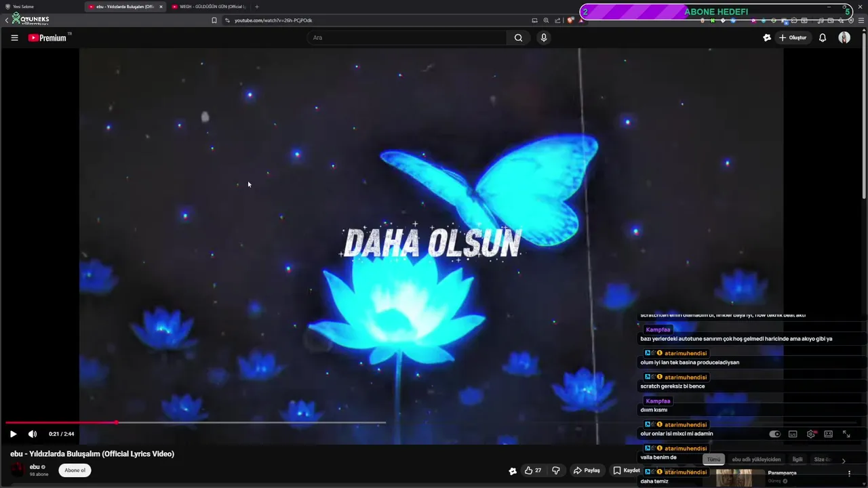Click the cast/picture-in-picture address bar icon
This screenshot has height=488, width=868.
(534, 20)
